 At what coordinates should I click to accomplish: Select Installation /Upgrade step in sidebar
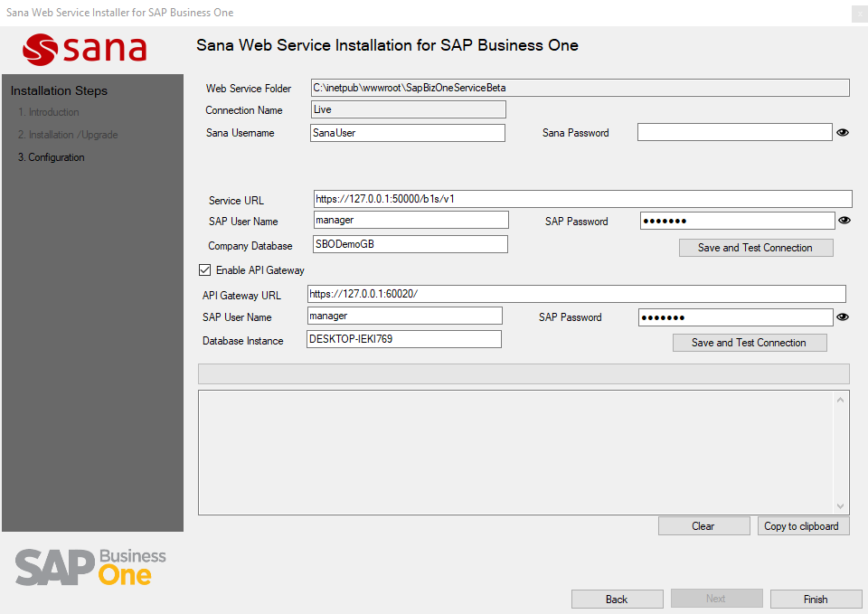pyautogui.click(x=68, y=135)
